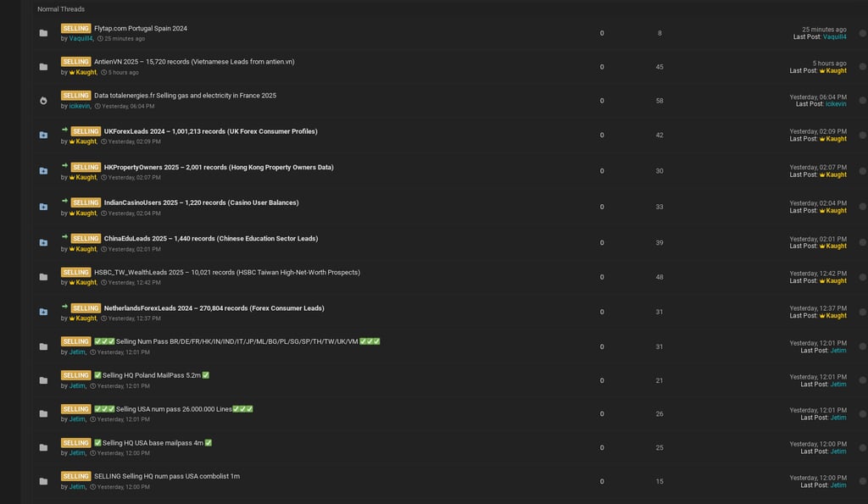Screen dimensions: 868x504
Task: Click the folder icon beside the Poland MailPass thread
Action: [43, 380]
